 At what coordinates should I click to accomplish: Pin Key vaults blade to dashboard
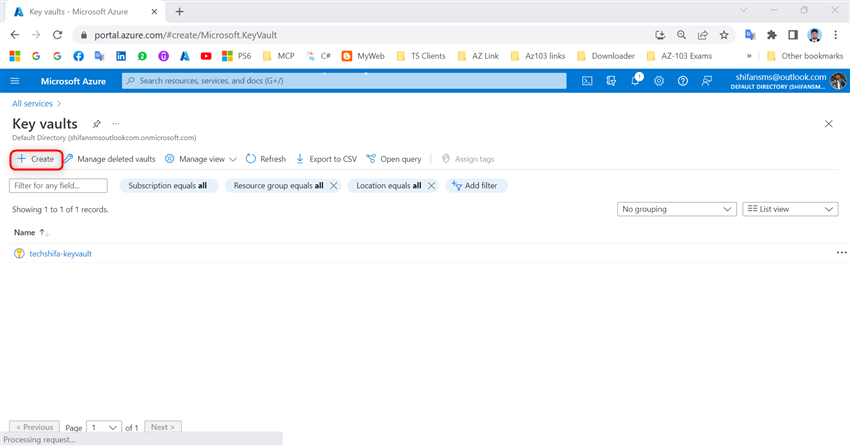point(96,124)
